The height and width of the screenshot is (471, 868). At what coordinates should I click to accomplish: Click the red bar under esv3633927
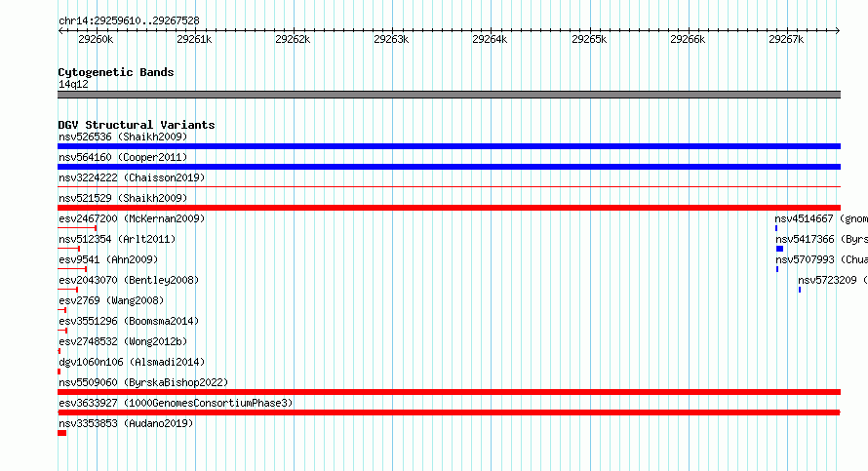tap(449, 412)
